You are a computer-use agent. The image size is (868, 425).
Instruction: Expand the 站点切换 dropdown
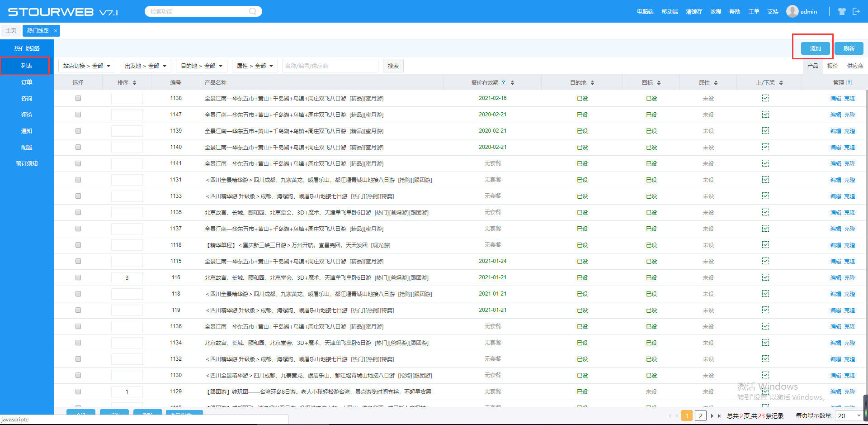pyautogui.click(x=87, y=66)
